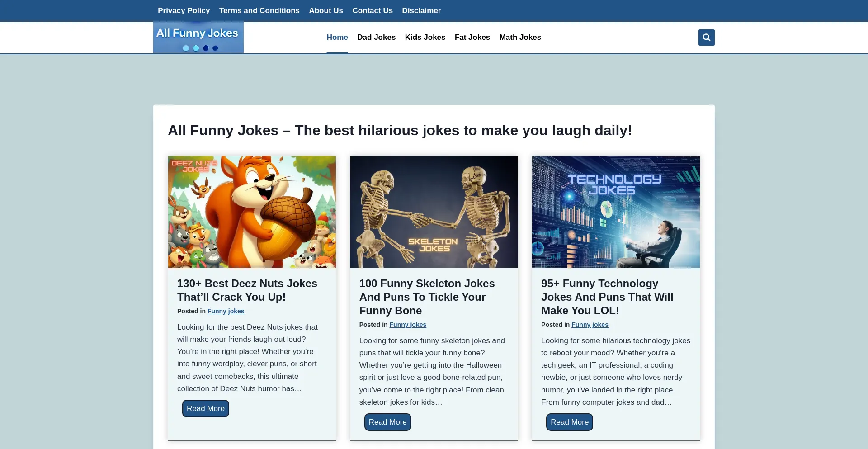Select the Home menu item

coord(337,38)
